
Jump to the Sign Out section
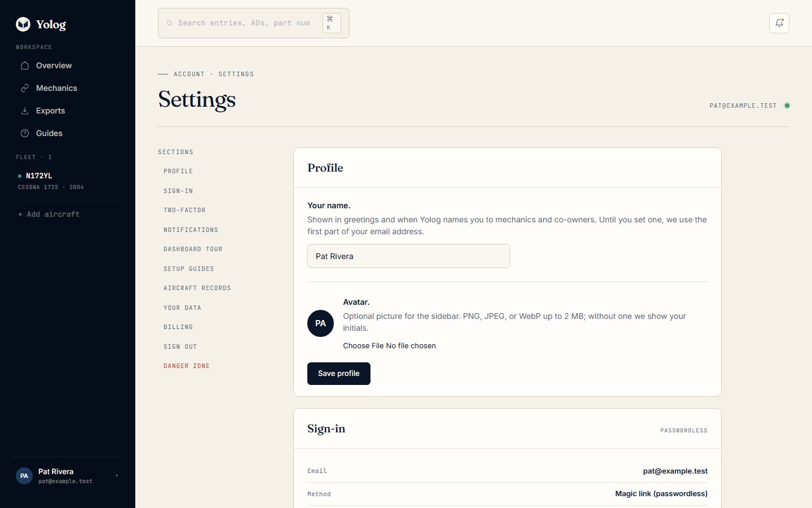click(180, 347)
